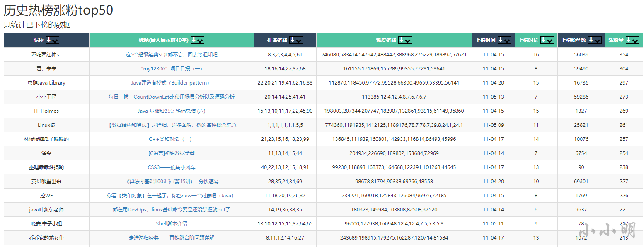Click the time cell 11-05 13

coord(494,97)
